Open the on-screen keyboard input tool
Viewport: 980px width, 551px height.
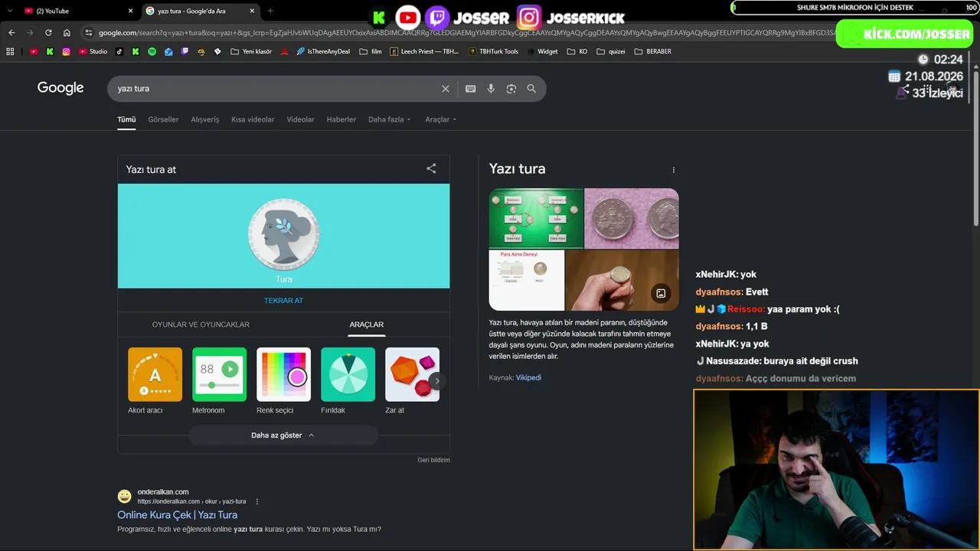471,89
